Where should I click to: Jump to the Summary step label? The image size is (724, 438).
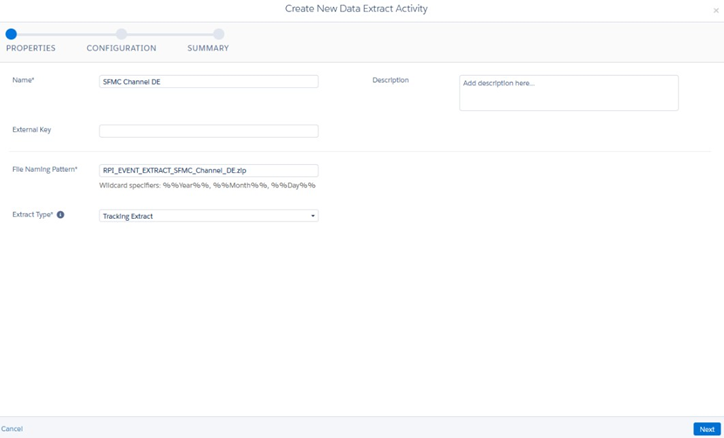[208, 48]
